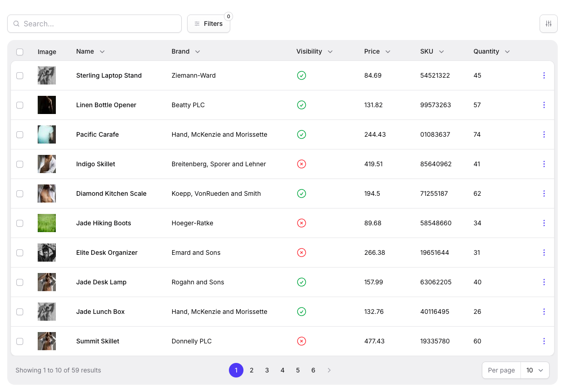Click the 'Ziemann-Ward' brand cell
The width and height of the screenshot is (565, 392).
coord(193,75)
